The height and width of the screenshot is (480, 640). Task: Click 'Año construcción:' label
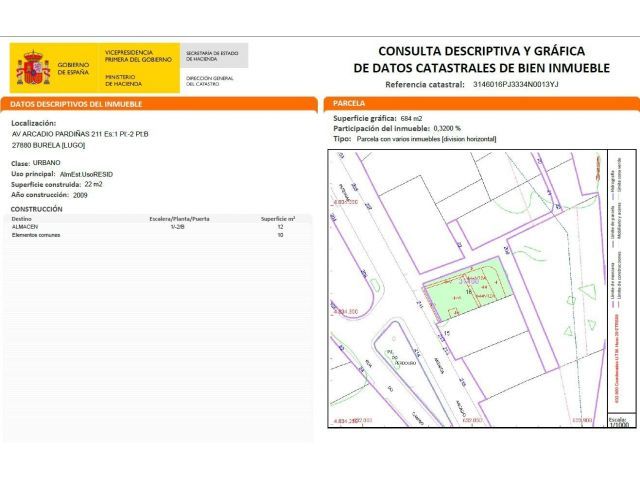pyautogui.click(x=40, y=195)
